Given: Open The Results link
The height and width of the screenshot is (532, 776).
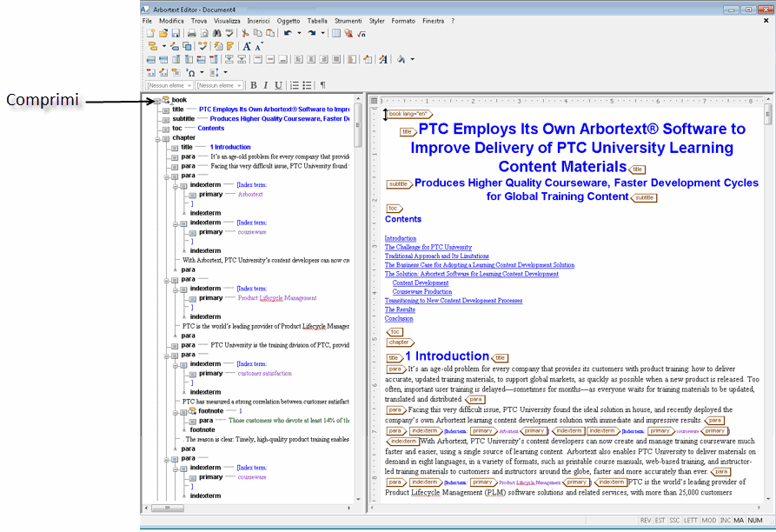Looking at the screenshot, I should pyautogui.click(x=400, y=309).
